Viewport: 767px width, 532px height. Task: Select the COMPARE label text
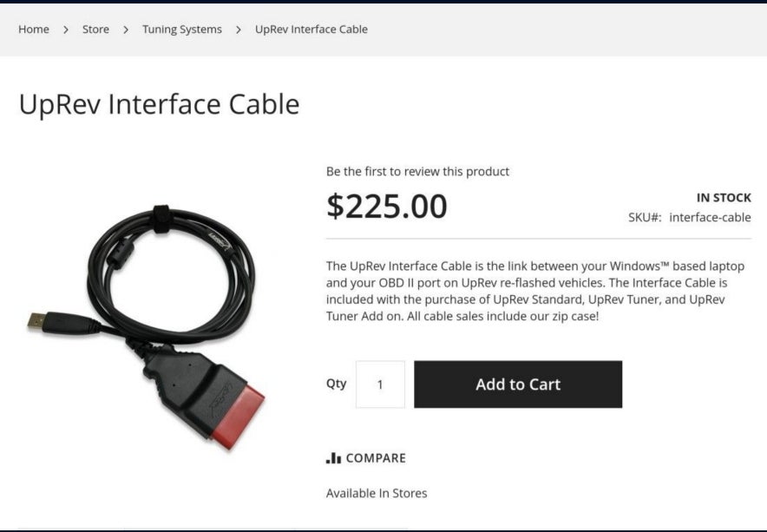375,457
